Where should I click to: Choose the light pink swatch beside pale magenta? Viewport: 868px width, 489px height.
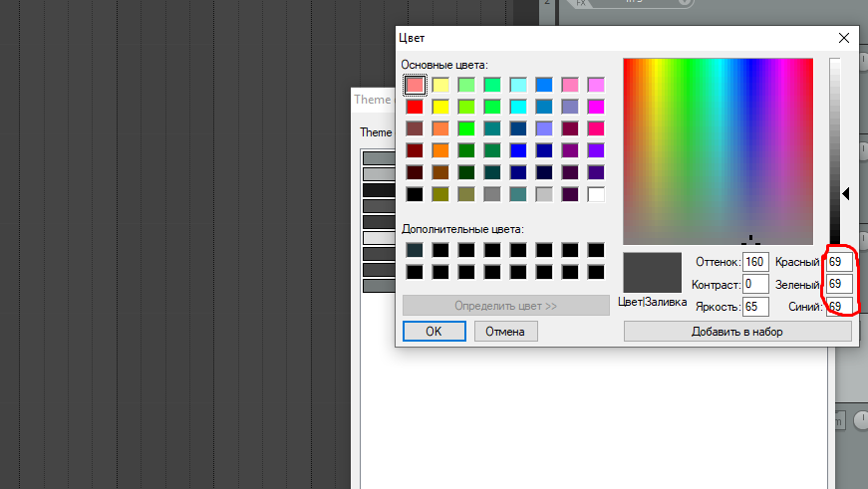[x=570, y=85]
